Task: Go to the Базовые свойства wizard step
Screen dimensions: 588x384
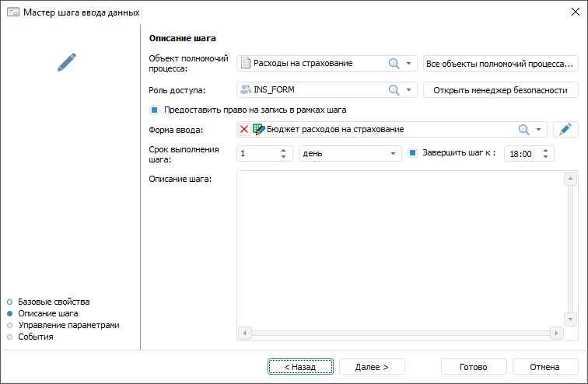Action: point(54,301)
